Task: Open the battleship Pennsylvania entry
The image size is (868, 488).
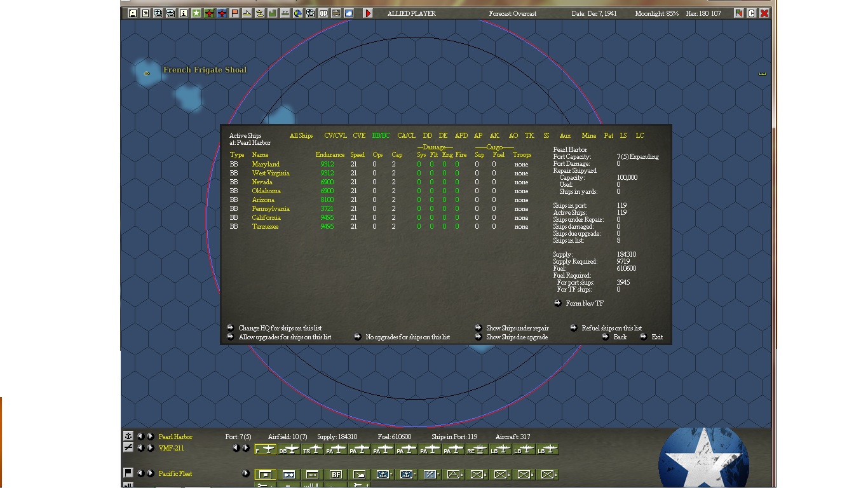Action: coord(271,208)
